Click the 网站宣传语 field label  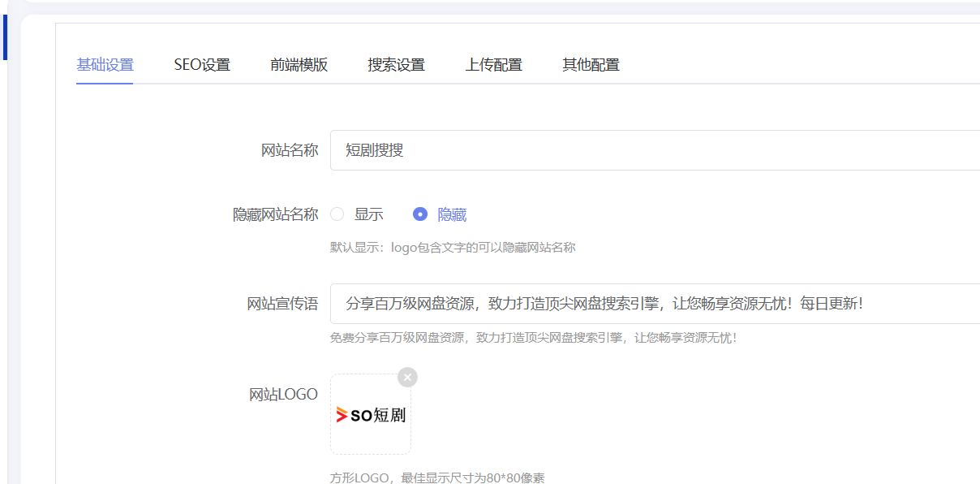[x=283, y=304]
